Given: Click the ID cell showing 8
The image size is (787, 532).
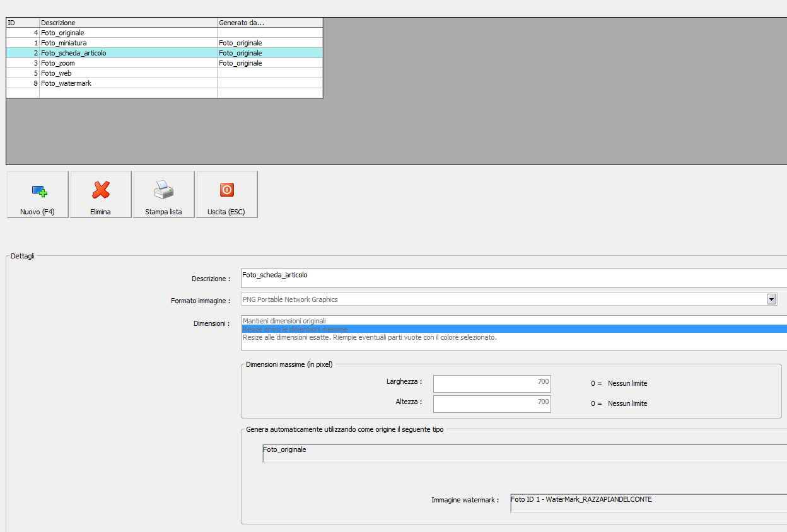Looking at the screenshot, I should [23, 83].
